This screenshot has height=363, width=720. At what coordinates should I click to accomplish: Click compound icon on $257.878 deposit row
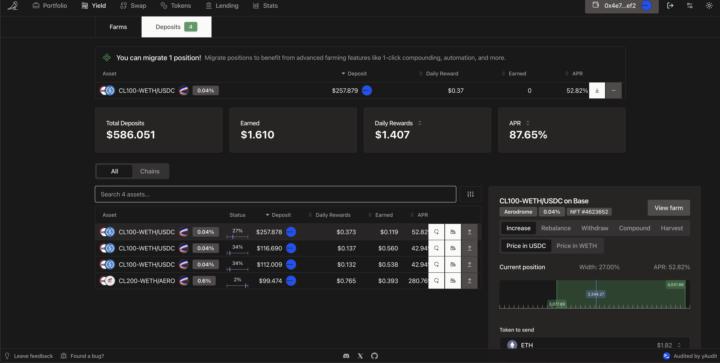point(436,232)
